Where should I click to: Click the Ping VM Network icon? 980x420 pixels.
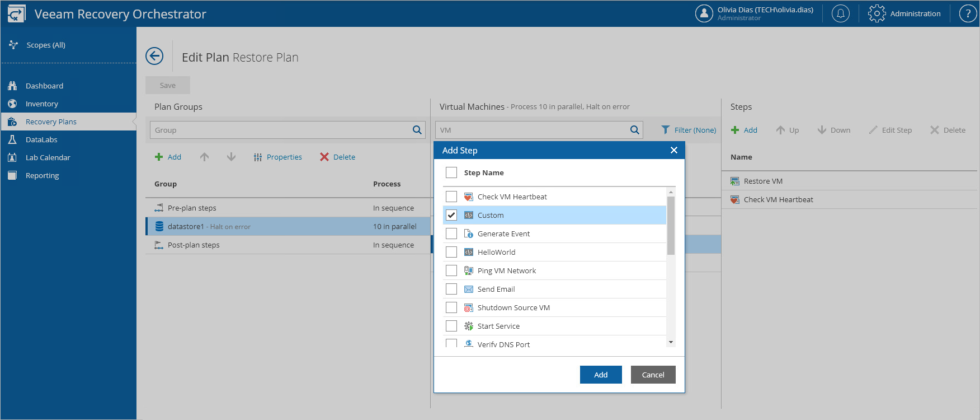click(469, 270)
